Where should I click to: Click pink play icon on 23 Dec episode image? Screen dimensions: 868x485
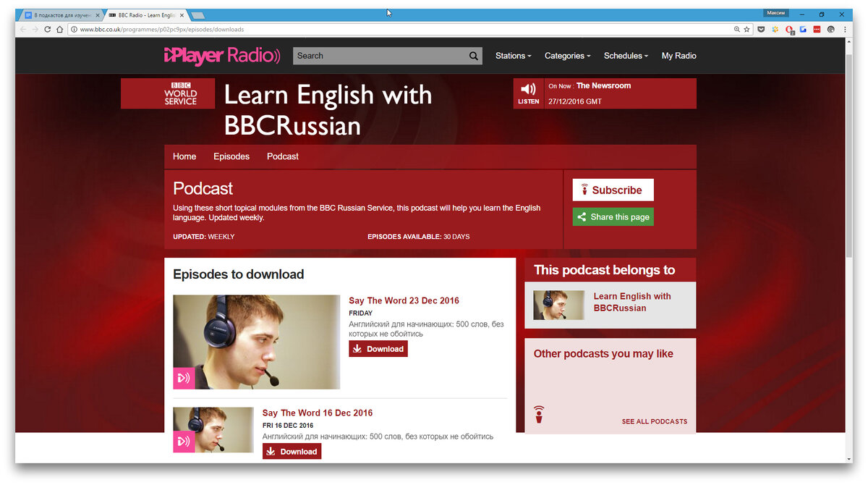pos(184,378)
